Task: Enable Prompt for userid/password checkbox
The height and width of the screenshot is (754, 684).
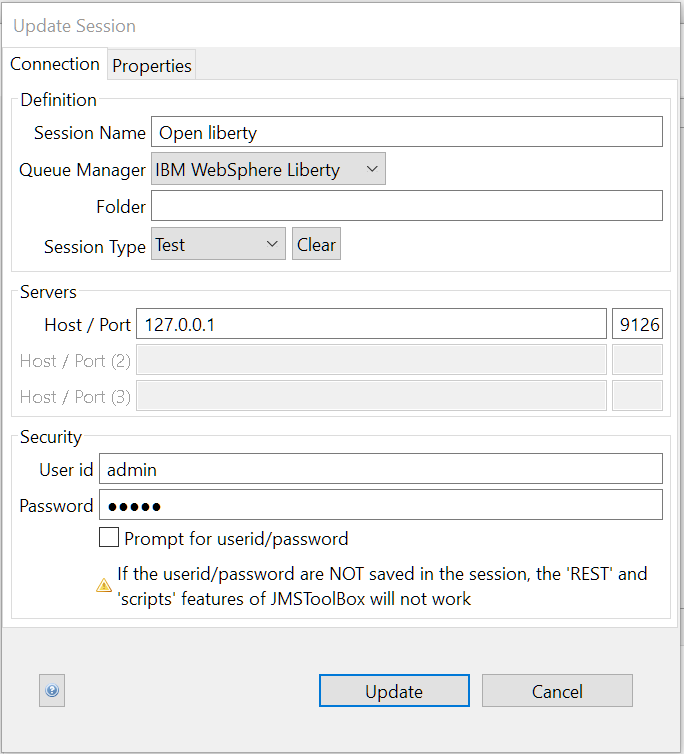Action: (x=109, y=538)
